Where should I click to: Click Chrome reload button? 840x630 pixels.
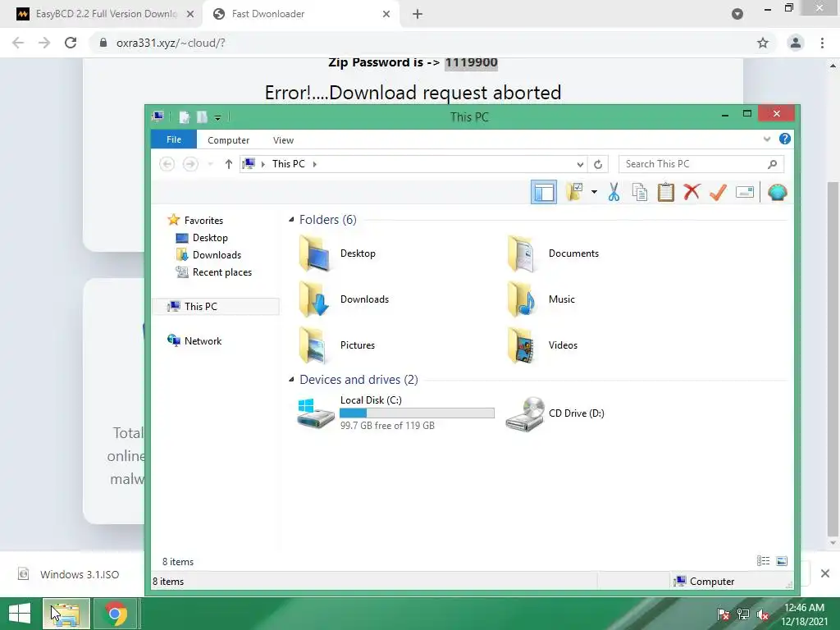[x=71, y=43]
